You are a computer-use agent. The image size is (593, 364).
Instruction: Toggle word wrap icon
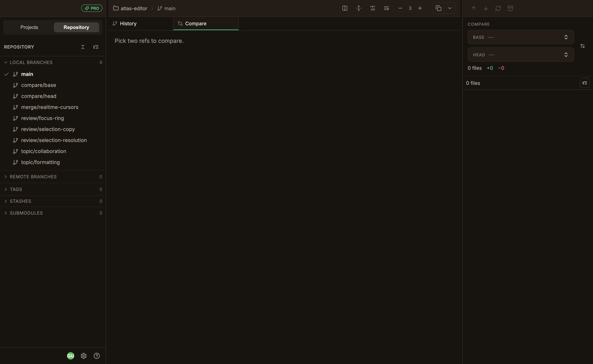click(386, 8)
